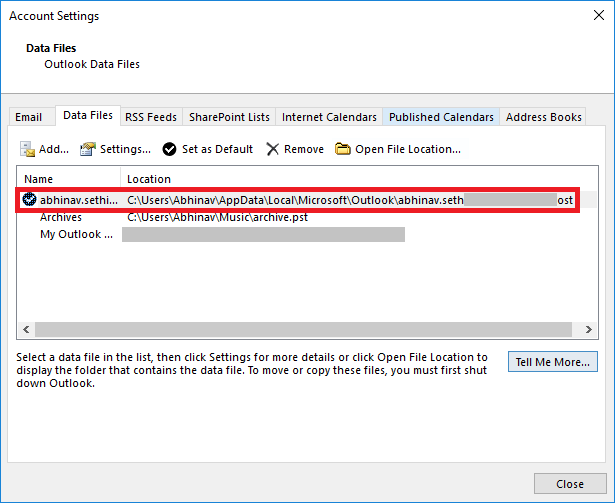The width and height of the screenshot is (615, 503).
Task: Sort by the Name column header
Action: click(69, 179)
